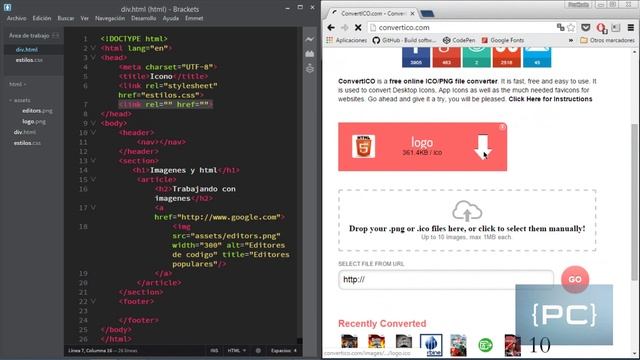Download the converted logo ico with arrow
The height and width of the screenshot is (360, 640).
pyautogui.click(x=483, y=146)
